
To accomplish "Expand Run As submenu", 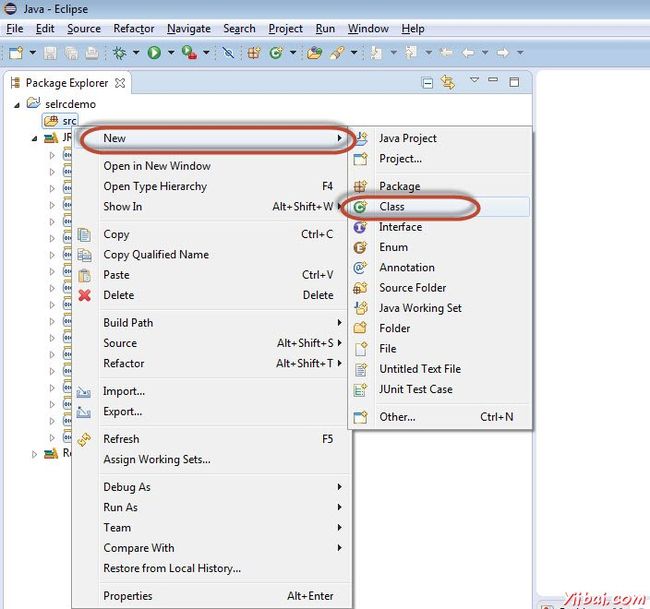I will click(x=212, y=507).
